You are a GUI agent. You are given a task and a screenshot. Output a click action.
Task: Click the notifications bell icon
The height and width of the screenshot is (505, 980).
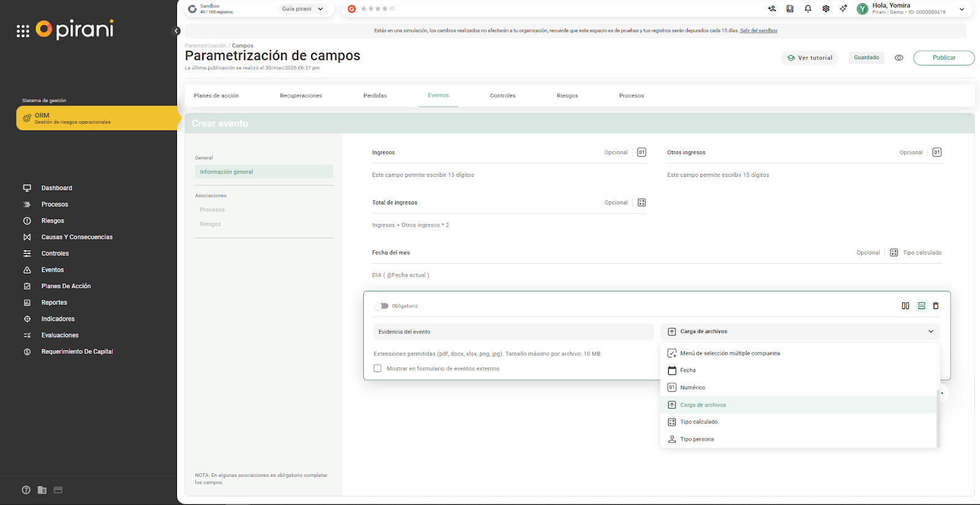(808, 9)
